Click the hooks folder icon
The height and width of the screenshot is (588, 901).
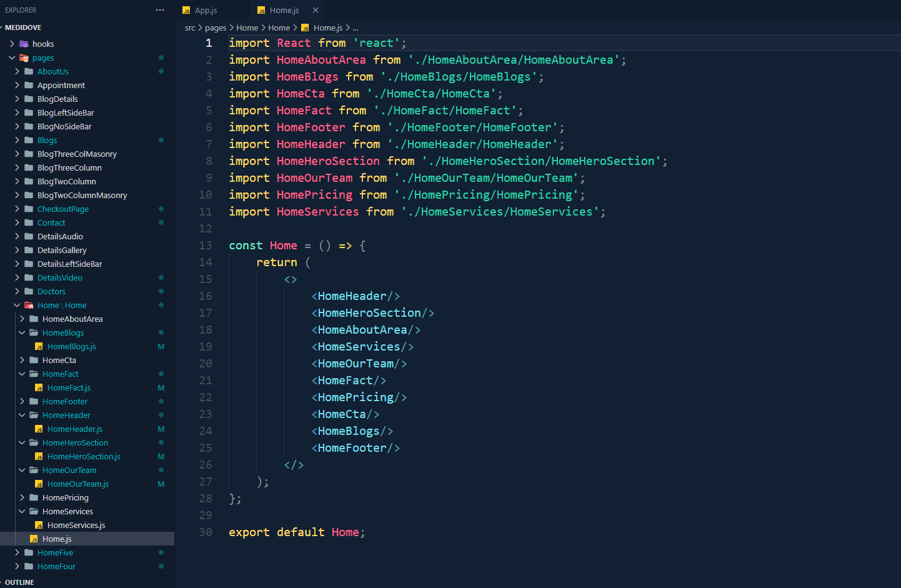(x=24, y=44)
